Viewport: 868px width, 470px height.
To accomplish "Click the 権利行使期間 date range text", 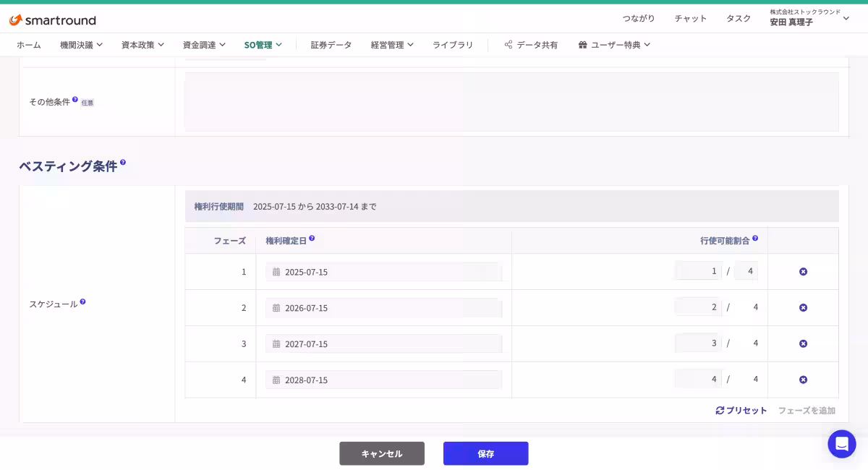I will [315, 207].
